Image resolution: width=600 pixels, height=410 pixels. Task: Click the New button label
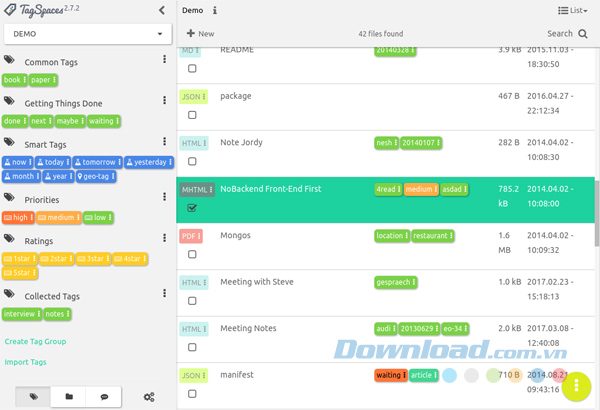206,34
